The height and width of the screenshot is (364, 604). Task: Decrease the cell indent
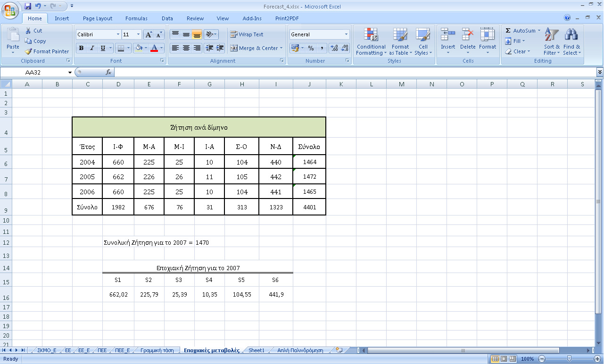tap(209, 48)
